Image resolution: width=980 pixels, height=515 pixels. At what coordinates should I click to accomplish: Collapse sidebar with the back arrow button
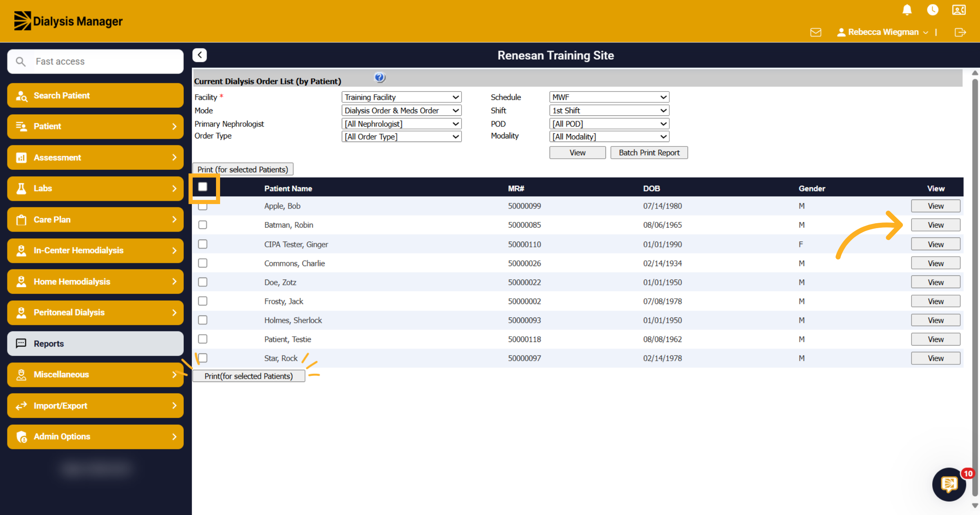click(200, 55)
